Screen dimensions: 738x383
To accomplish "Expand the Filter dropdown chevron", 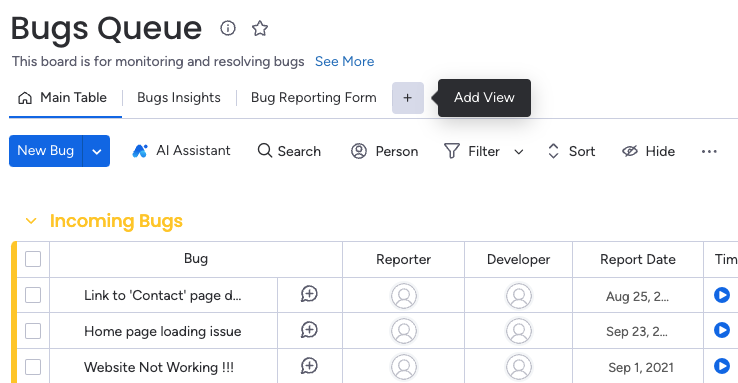I will point(519,152).
